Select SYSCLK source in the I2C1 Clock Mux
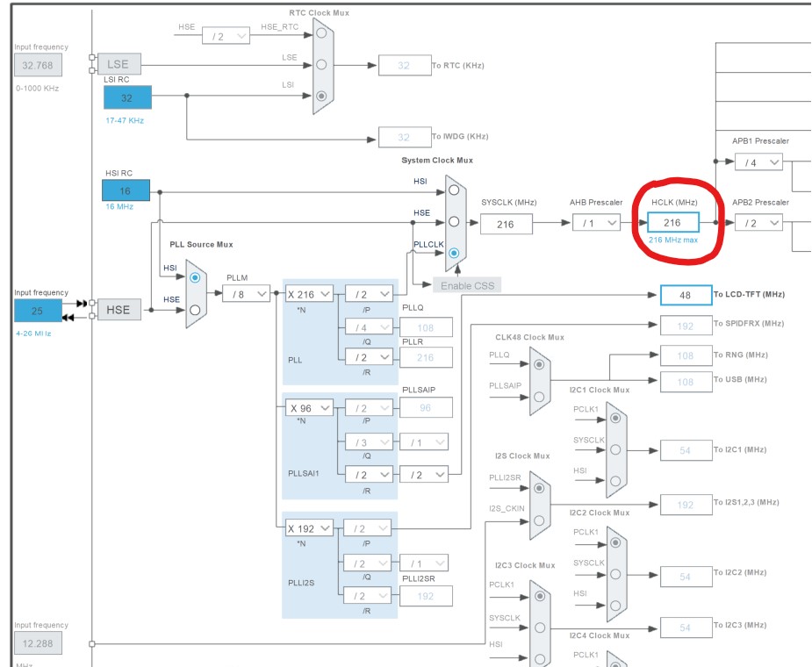This screenshot has height=667, width=812. pos(615,448)
